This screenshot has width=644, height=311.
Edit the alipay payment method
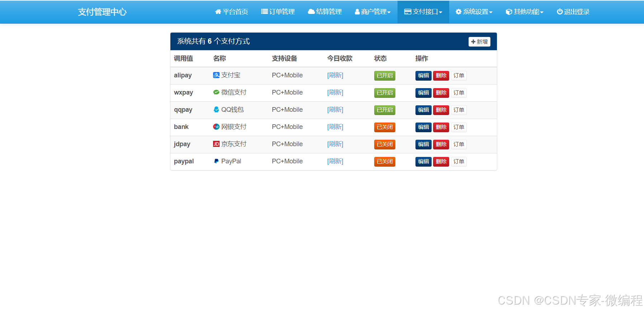pos(423,76)
